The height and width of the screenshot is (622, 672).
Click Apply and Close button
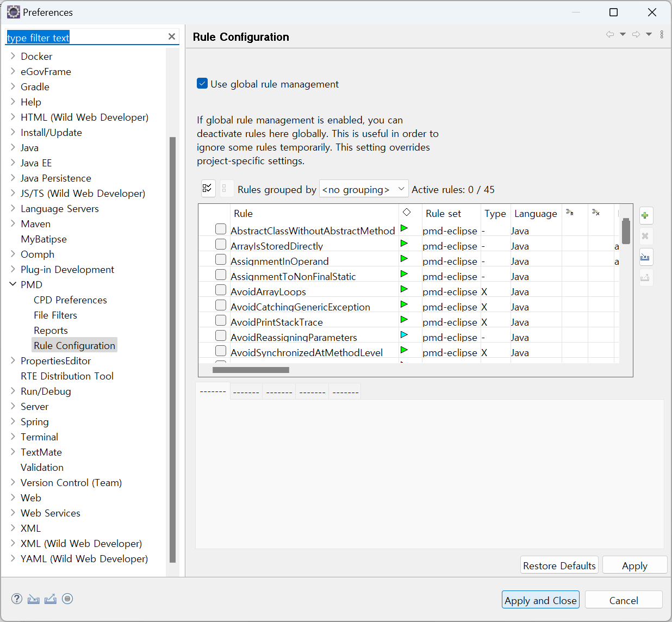540,600
